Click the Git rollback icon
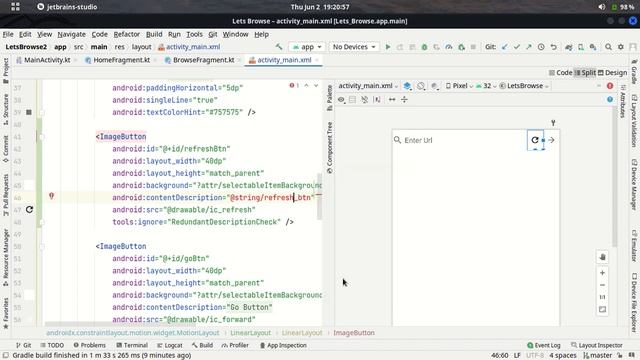The height and width of the screenshot is (360, 640). 553,47
